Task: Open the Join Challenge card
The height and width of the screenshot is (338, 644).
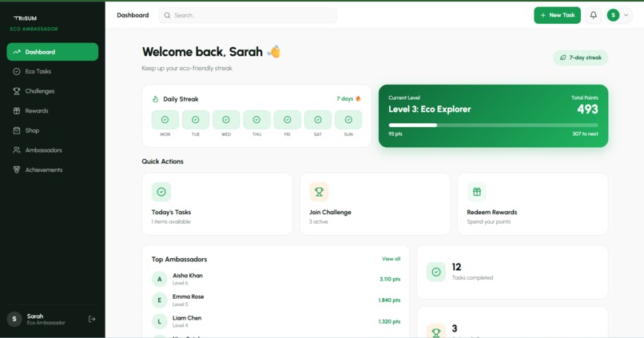Action: tap(375, 204)
